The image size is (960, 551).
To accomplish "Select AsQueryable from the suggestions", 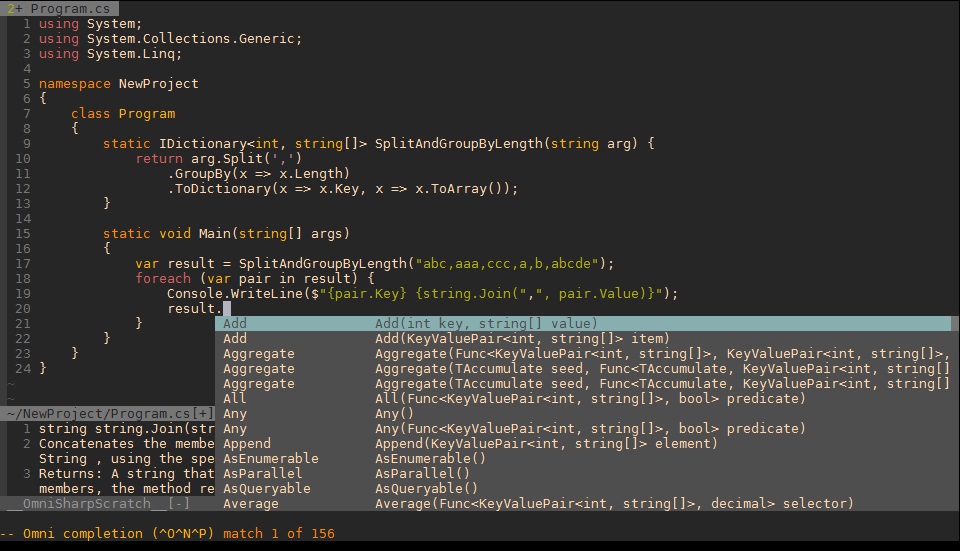I will pos(266,488).
